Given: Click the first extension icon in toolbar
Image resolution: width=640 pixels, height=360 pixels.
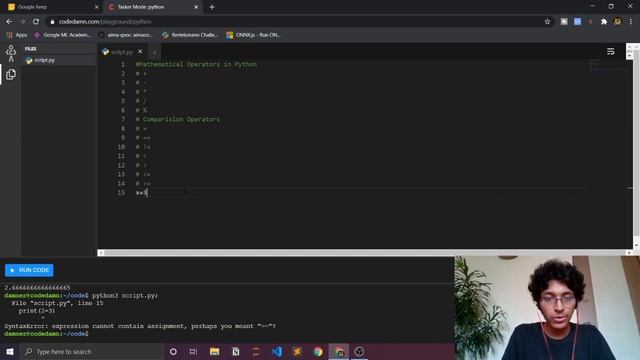Looking at the screenshot, I should point(564,22).
